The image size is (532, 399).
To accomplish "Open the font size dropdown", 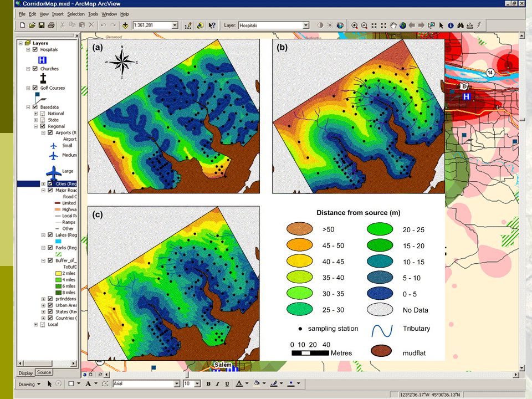I will click(x=197, y=383).
